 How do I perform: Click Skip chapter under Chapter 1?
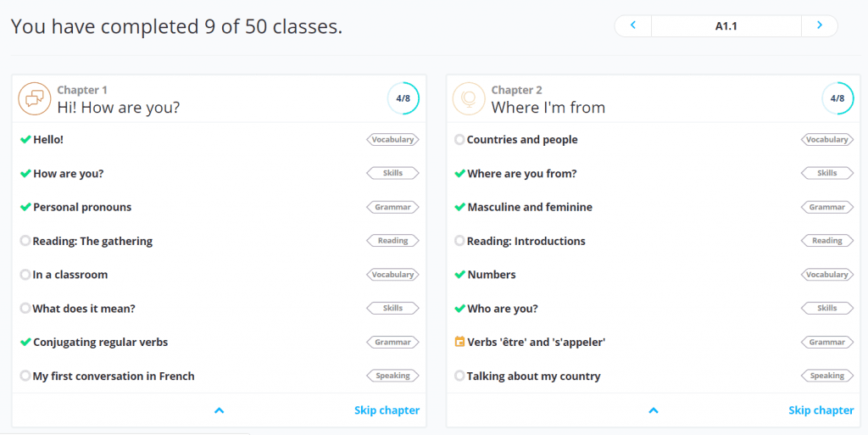(387, 410)
